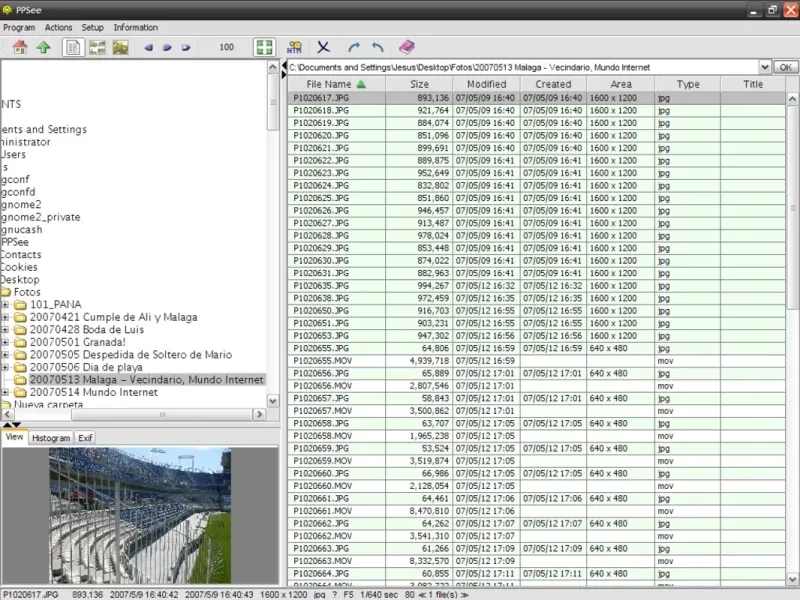Sort by the Created column header

pyautogui.click(x=553, y=84)
